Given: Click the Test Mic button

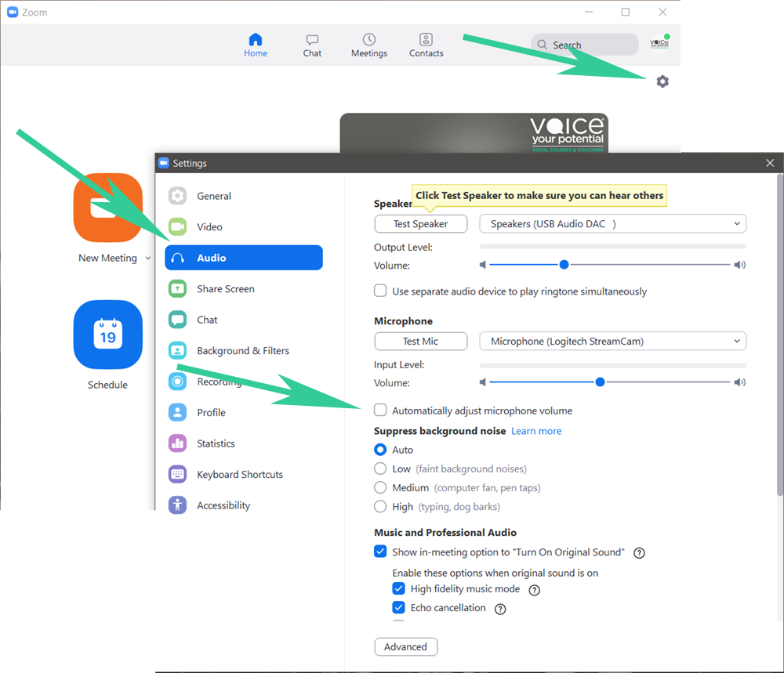Looking at the screenshot, I should coord(420,342).
